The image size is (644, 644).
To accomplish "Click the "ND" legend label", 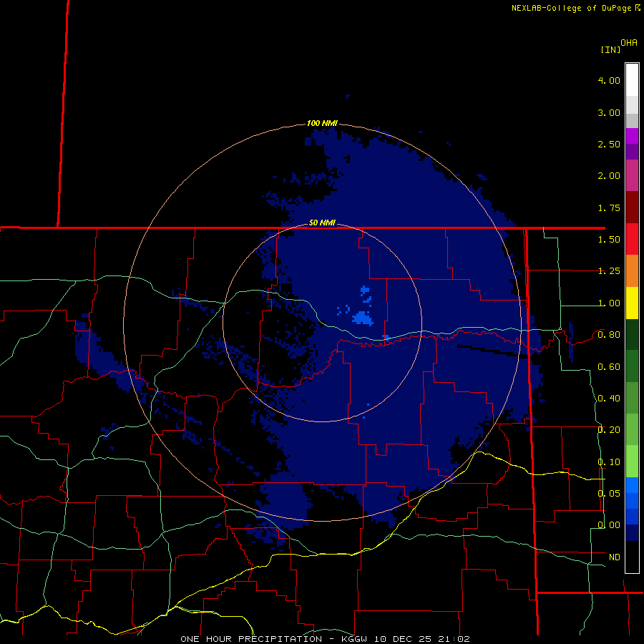I will 615,557.
